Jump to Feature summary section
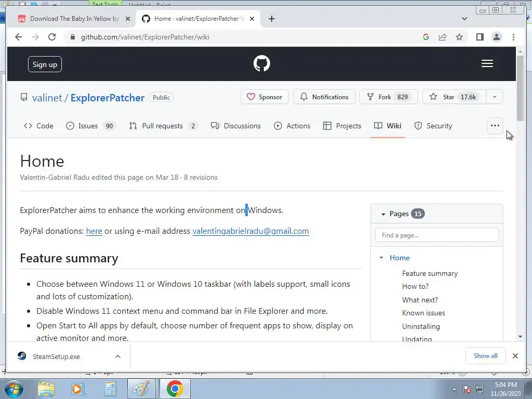532x399 pixels. (x=430, y=273)
